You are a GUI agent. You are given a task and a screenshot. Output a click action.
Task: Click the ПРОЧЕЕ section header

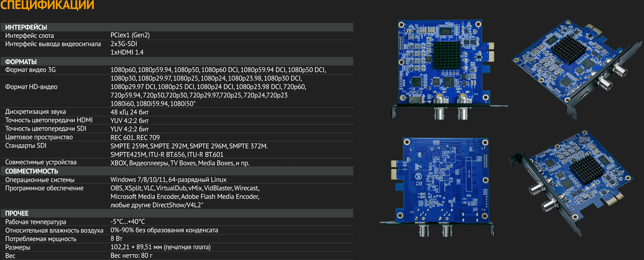pos(17,213)
